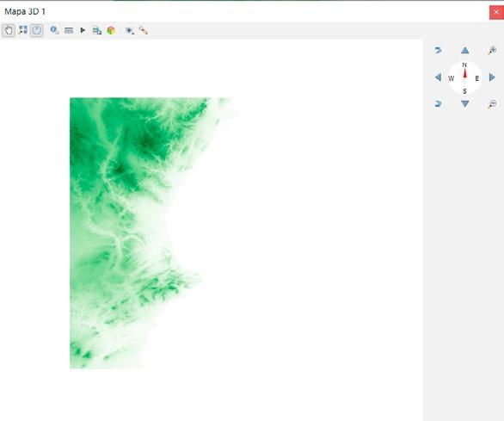Zoom in using the magnifier plus icon
Viewport: 504px width, 421px height.
tap(492, 50)
